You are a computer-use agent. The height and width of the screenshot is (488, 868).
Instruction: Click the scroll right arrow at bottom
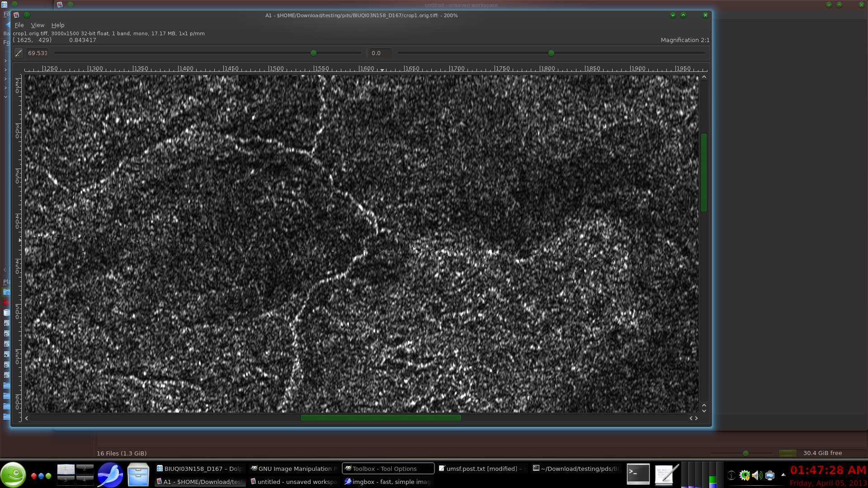(697, 418)
